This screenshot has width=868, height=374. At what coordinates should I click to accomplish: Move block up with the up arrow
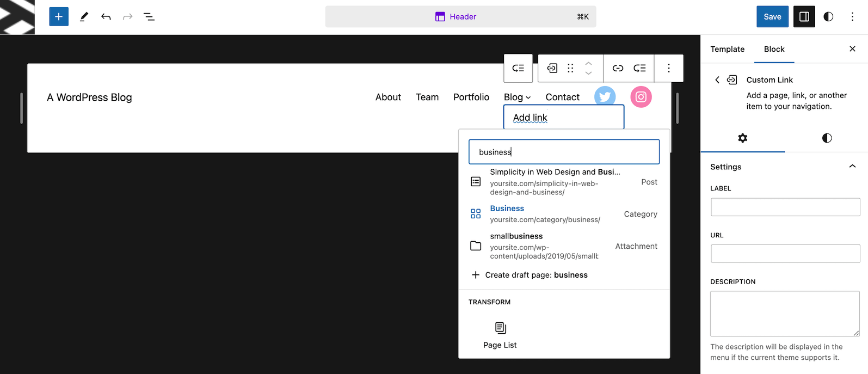(x=588, y=63)
